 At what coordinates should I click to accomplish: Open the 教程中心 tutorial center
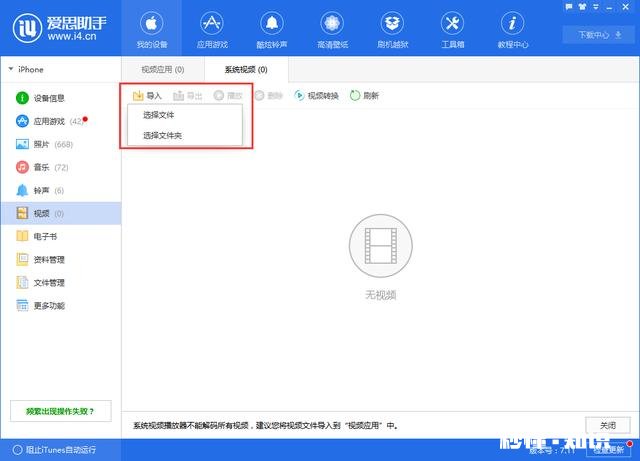513,29
